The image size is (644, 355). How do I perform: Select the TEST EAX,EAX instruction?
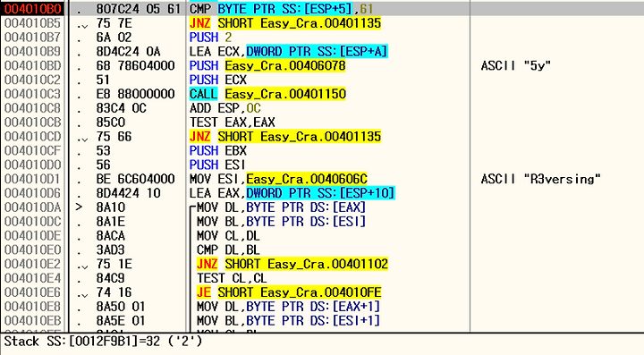[x=232, y=123]
